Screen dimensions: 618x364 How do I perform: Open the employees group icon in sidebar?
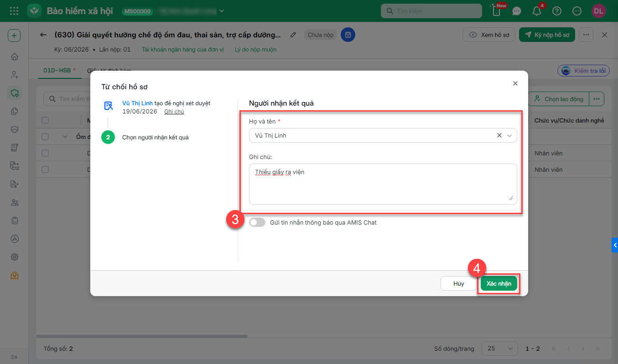point(15,202)
